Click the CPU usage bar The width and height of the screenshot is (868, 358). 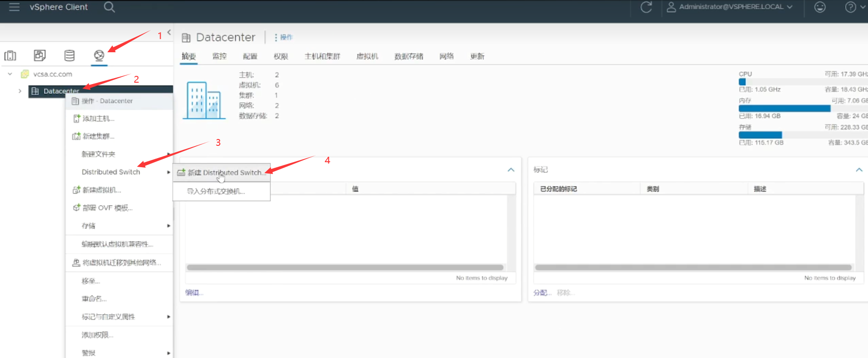tap(803, 82)
